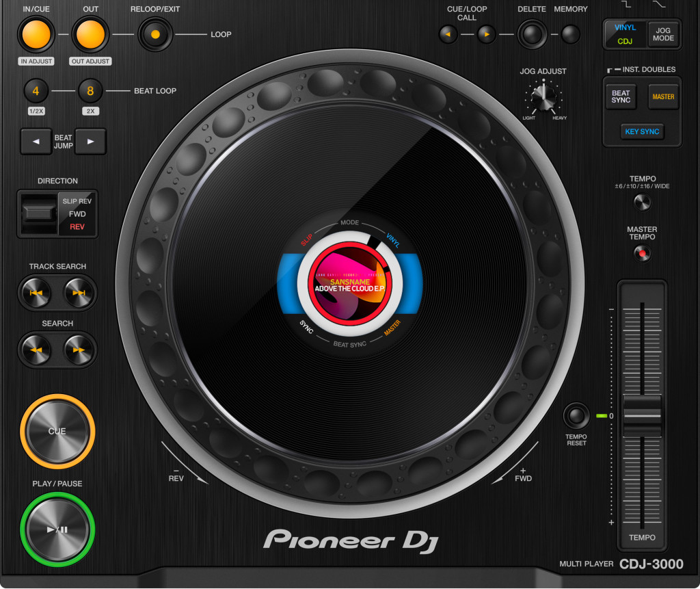This screenshot has height=589, width=700.
Task: Click the jog wheel center album artwork
Action: tap(350, 284)
